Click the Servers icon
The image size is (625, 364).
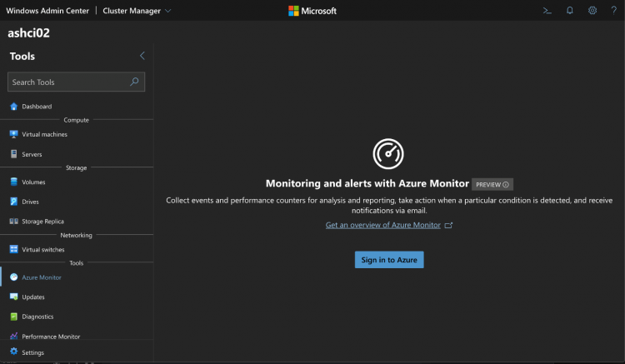pos(13,154)
